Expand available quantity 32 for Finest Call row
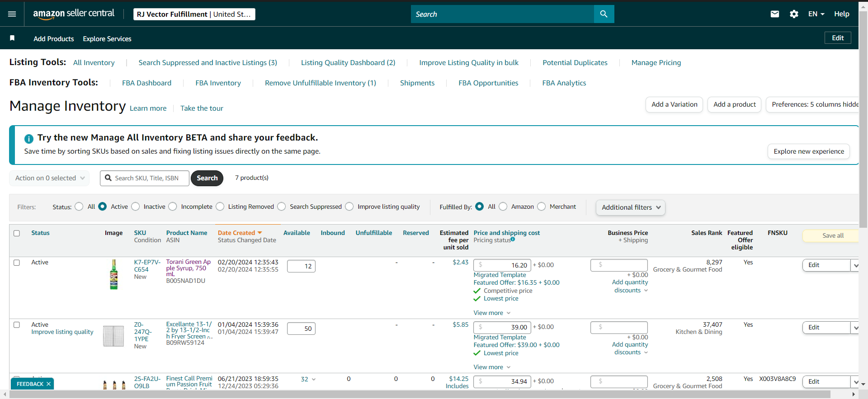This screenshot has height=399, width=868. pos(308,379)
